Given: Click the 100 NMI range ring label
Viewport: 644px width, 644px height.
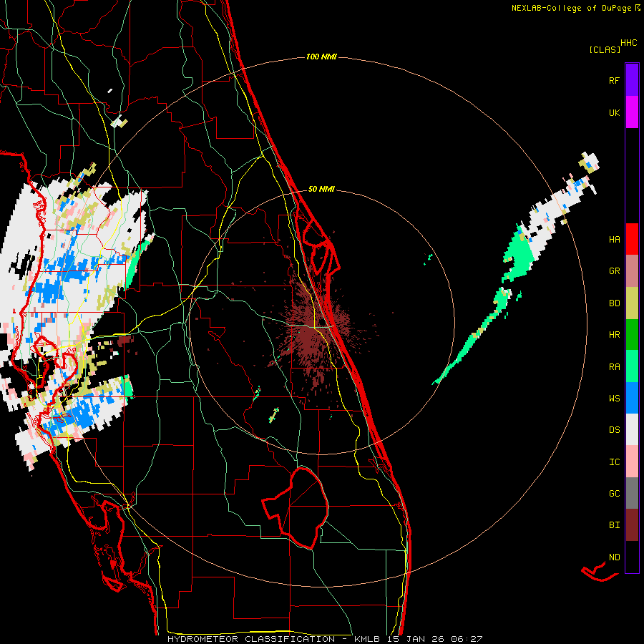Looking at the screenshot, I should tap(321, 57).
